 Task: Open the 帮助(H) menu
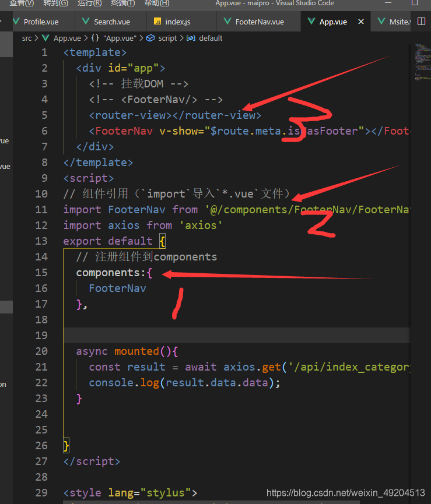coord(157,3)
